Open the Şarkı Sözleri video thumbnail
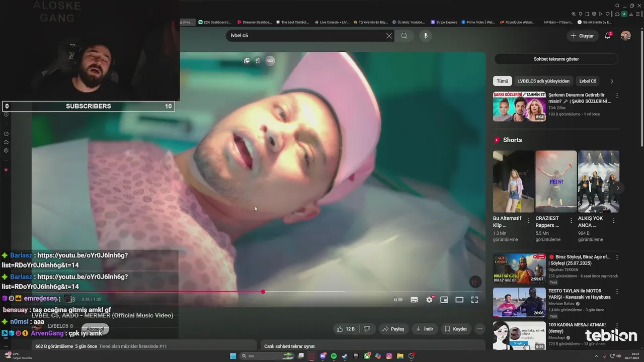Viewport: 644px width, 362px height. [519, 107]
